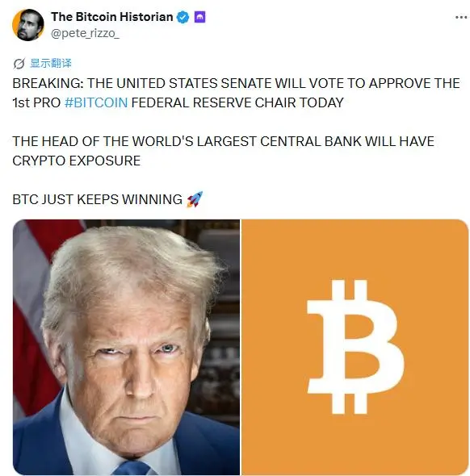This screenshot has width=470, height=476.
Task: Click the purple affiliate badge icon
Action: pyautogui.click(x=199, y=17)
